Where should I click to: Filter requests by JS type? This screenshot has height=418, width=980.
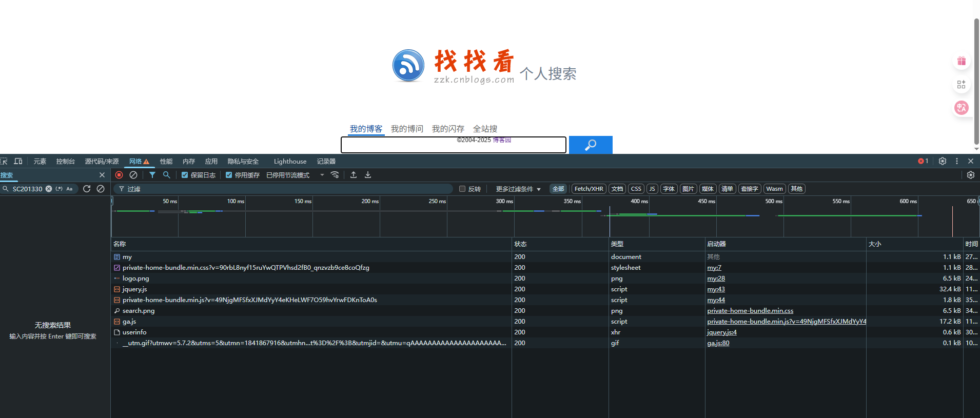pos(652,189)
